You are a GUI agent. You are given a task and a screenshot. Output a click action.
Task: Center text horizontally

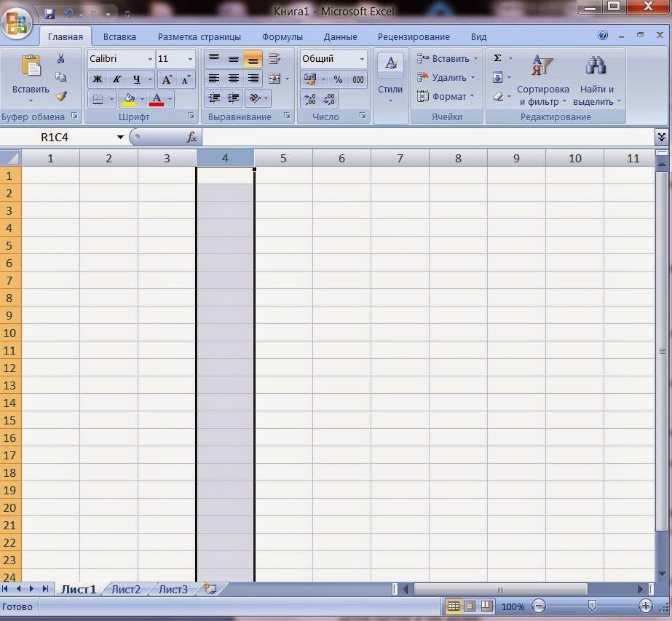(x=234, y=79)
